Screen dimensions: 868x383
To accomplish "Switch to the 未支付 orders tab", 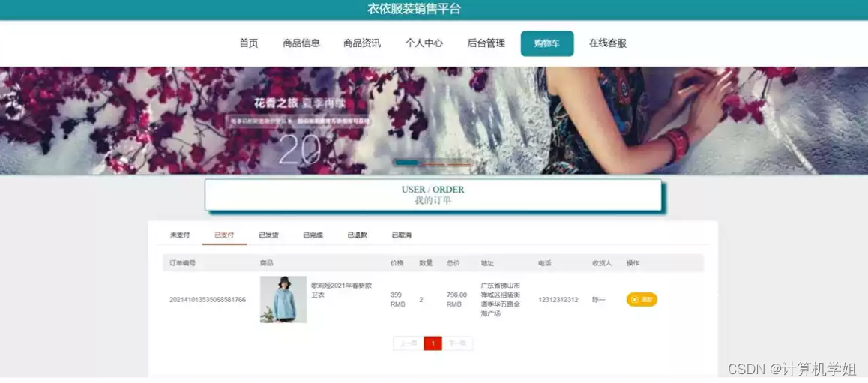I will coord(179,235).
